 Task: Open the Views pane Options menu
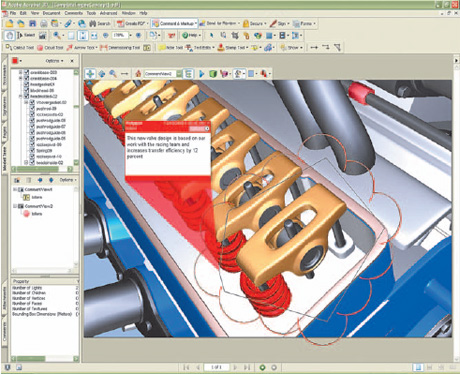tap(68, 180)
